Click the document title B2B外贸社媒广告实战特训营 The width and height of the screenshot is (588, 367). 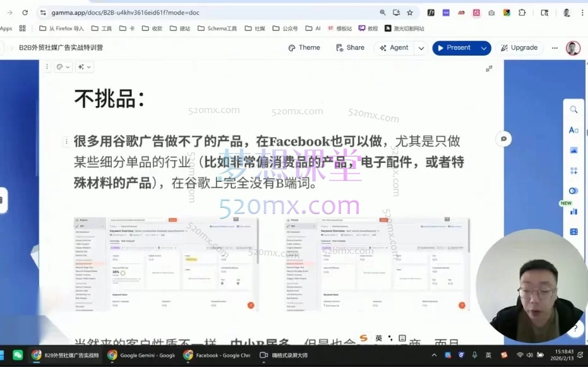[61, 47]
